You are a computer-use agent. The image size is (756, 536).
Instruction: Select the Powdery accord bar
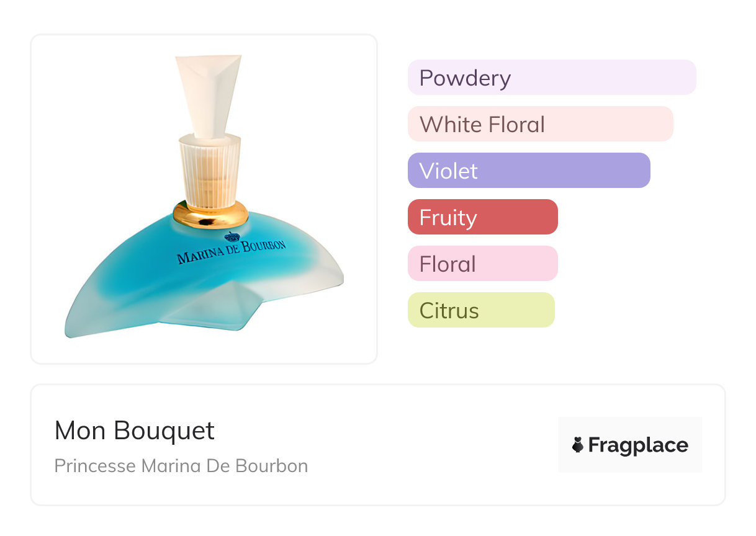tap(552, 78)
